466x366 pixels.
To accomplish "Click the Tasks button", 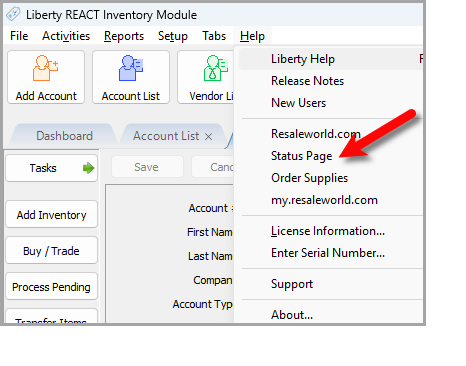I will (x=51, y=168).
